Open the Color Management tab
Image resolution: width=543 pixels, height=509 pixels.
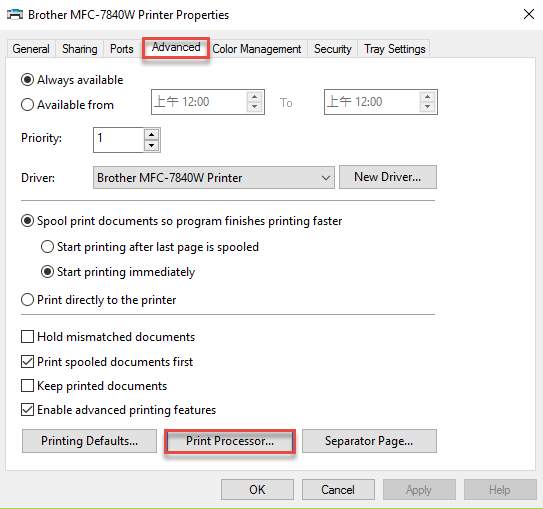pos(257,49)
